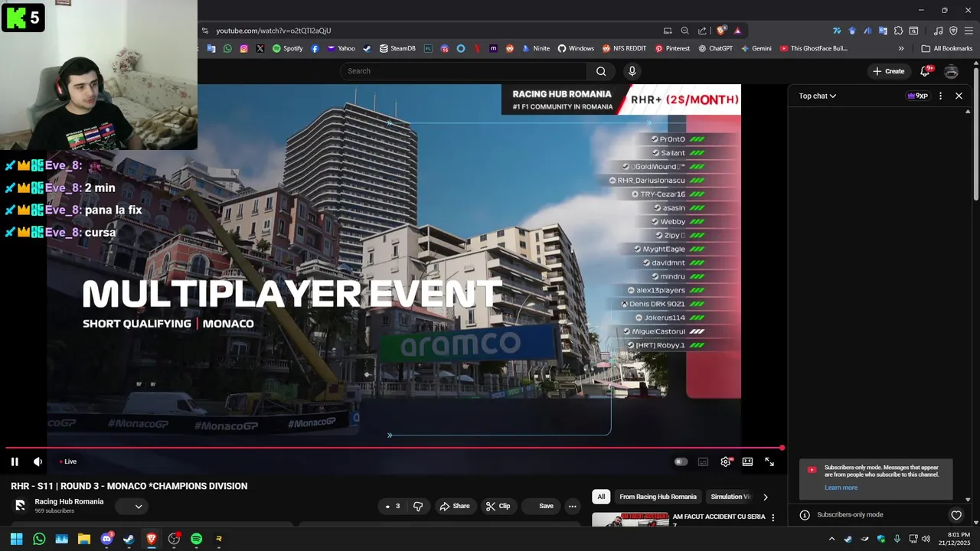This screenshot has width=980, height=551.
Task: Share this page icon in address bar
Action: click(x=702, y=31)
